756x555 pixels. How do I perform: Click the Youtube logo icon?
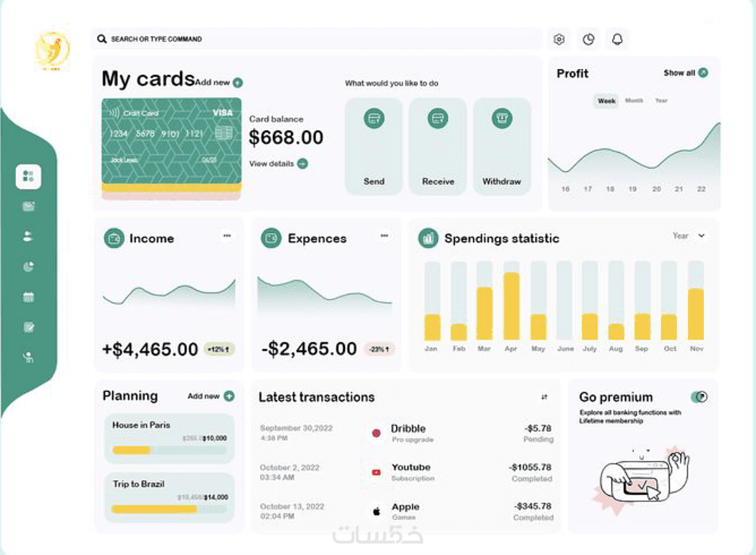pyautogui.click(x=376, y=472)
